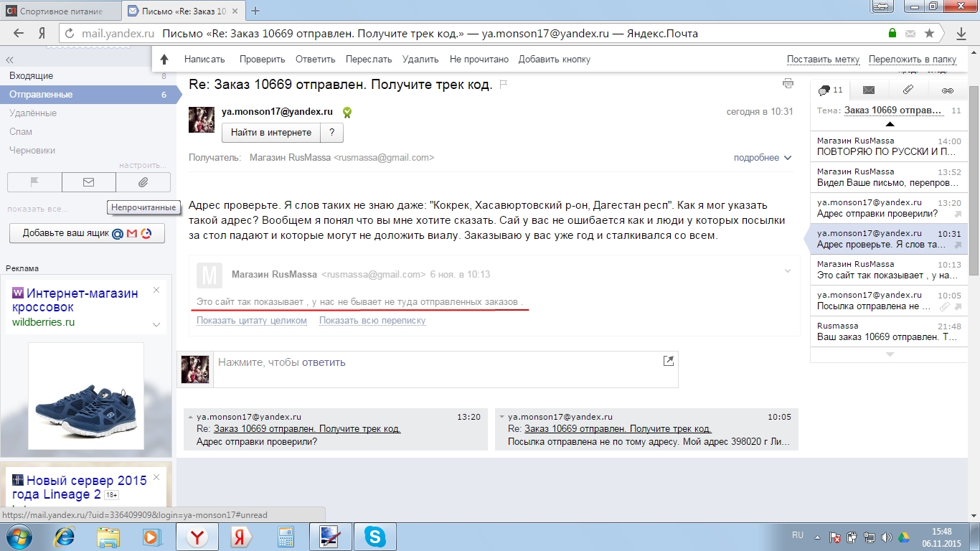Filter emails with attachments via paperclip icon
Viewport: 980px width, 551px height.
tap(143, 182)
